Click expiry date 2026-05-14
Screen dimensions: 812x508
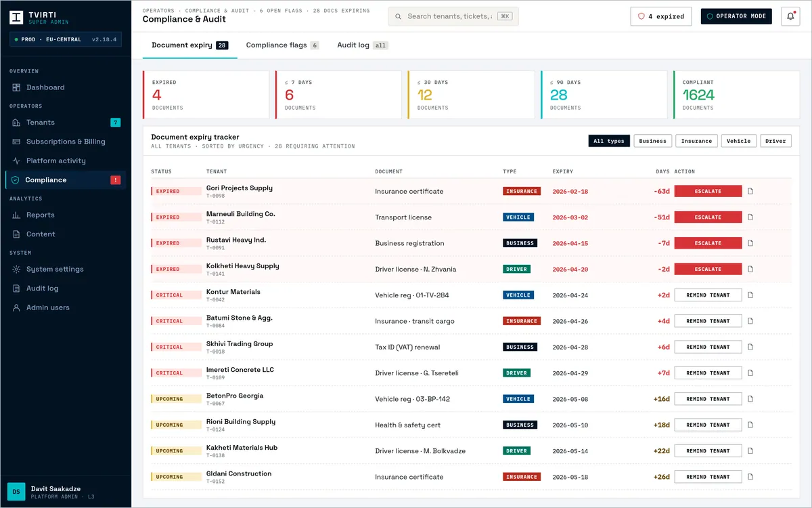(x=570, y=451)
